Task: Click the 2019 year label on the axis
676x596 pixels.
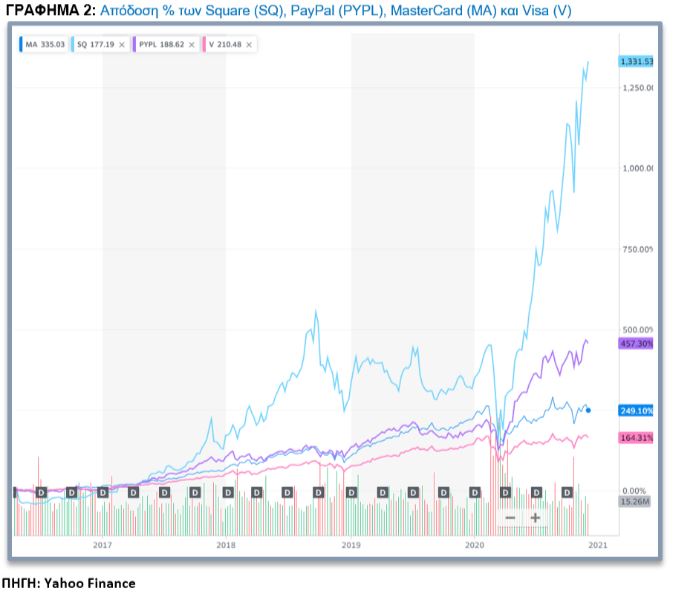Action: (351, 545)
